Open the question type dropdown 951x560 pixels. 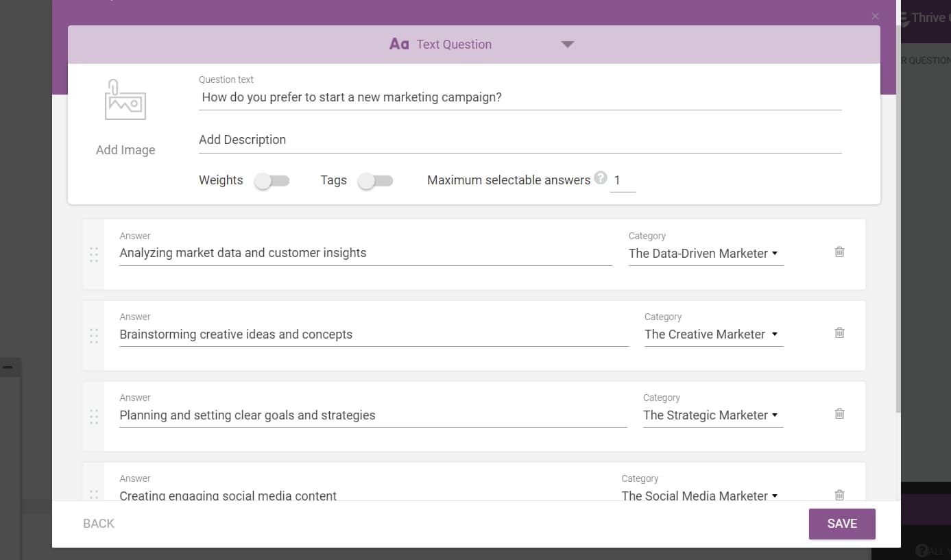(x=568, y=43)
